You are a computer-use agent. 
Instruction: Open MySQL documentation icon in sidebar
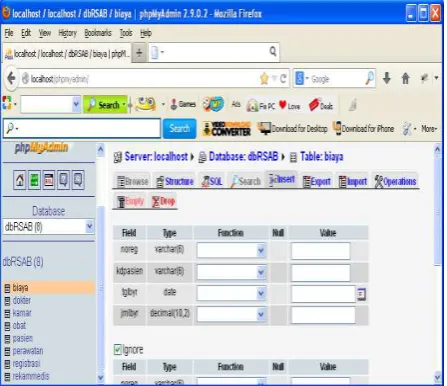point(78,180)
